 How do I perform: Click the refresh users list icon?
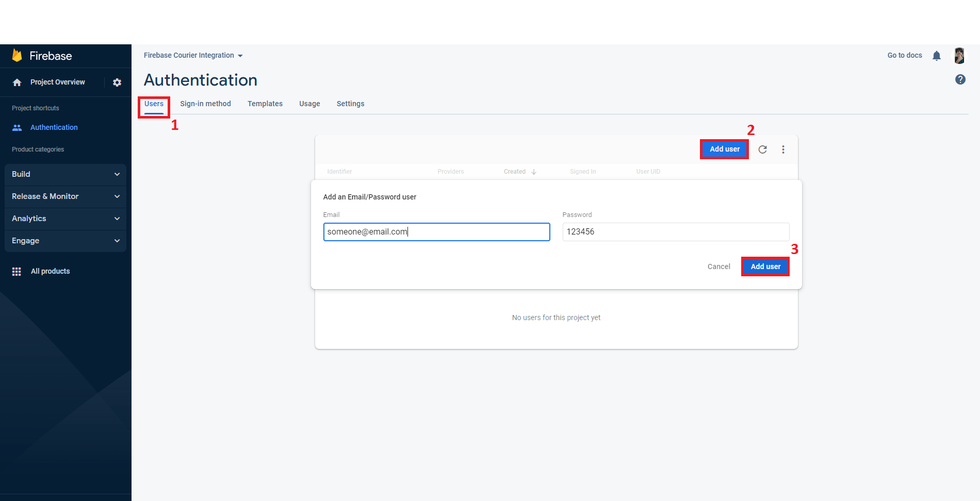point(763,149)
